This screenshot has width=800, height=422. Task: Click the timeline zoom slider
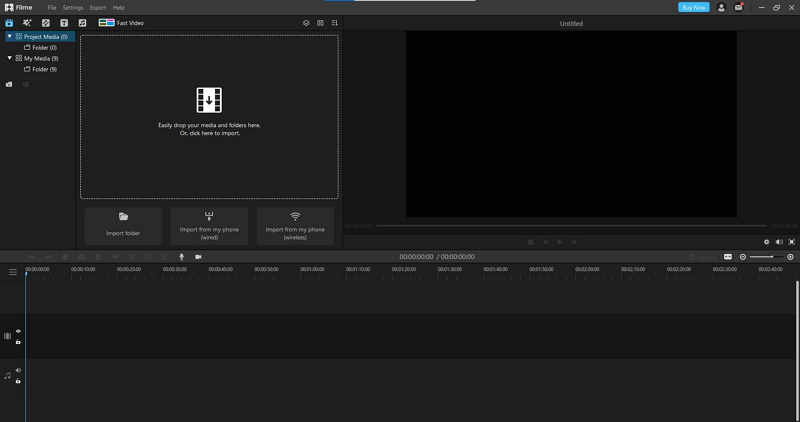[x=766, y=257]
